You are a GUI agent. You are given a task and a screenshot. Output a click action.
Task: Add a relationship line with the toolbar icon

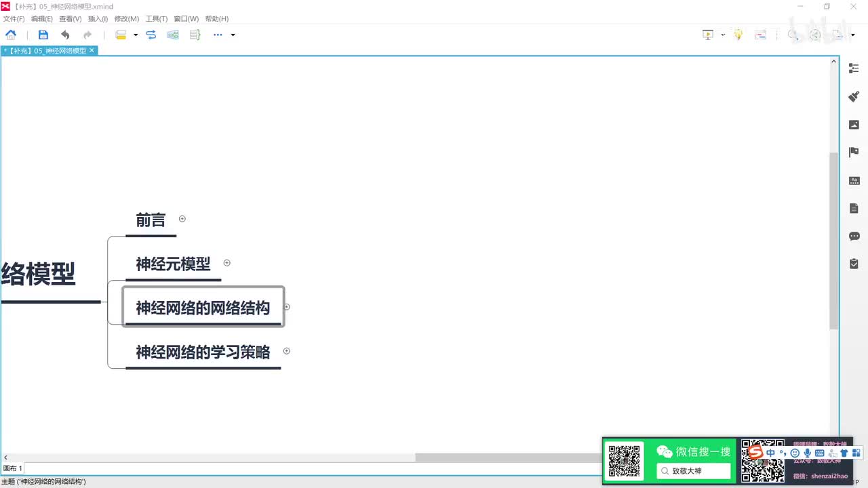pos(151,35)
